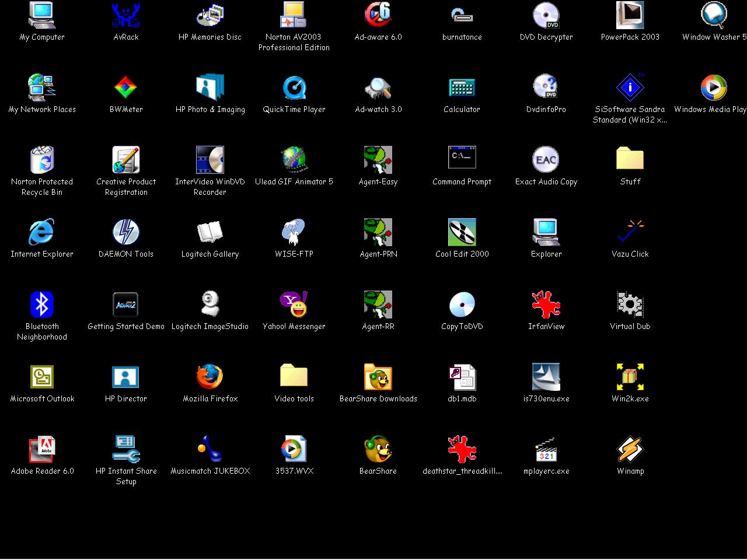Click the Adobe Reader 6.0 icon

tap(42, 449)
